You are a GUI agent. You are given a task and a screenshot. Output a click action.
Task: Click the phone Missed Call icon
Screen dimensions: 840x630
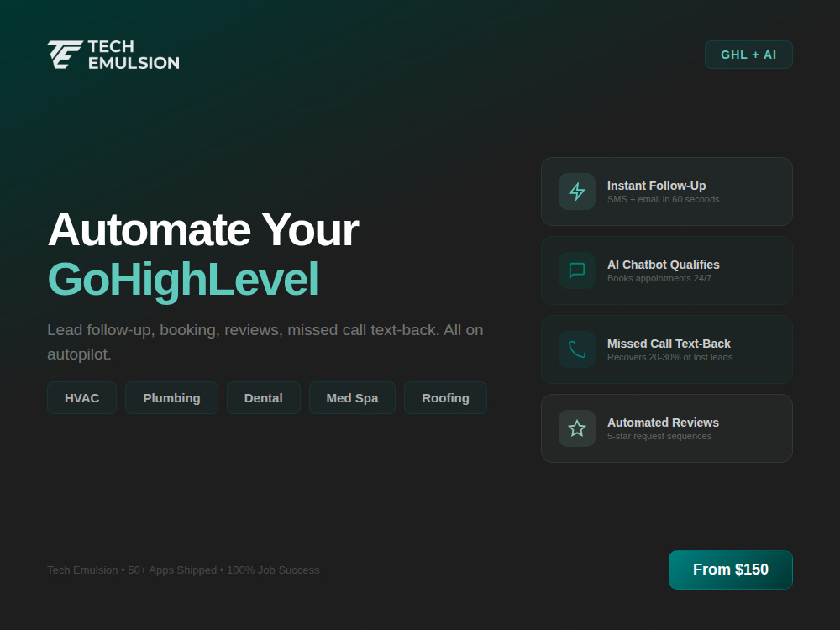point(577,349)
